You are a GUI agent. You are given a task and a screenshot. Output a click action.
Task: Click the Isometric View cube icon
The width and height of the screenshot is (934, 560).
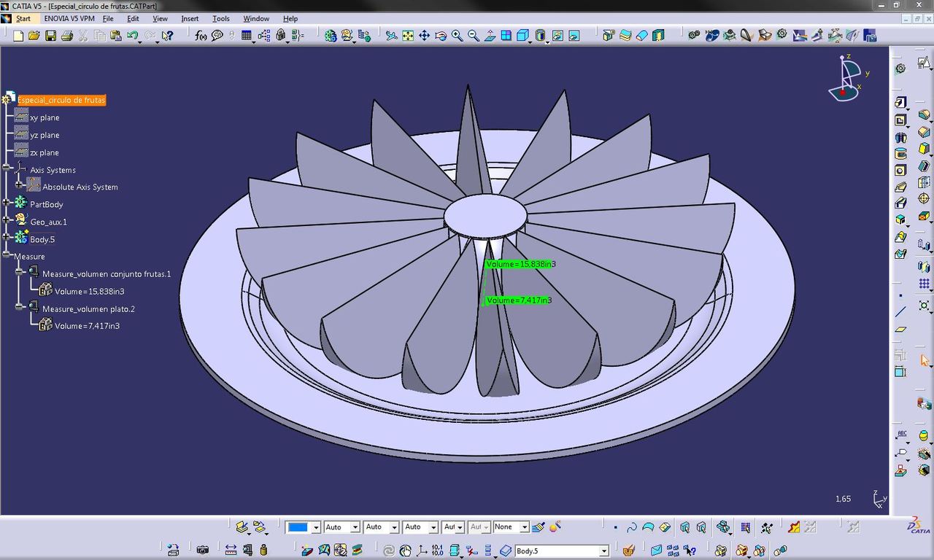point(522,35)
